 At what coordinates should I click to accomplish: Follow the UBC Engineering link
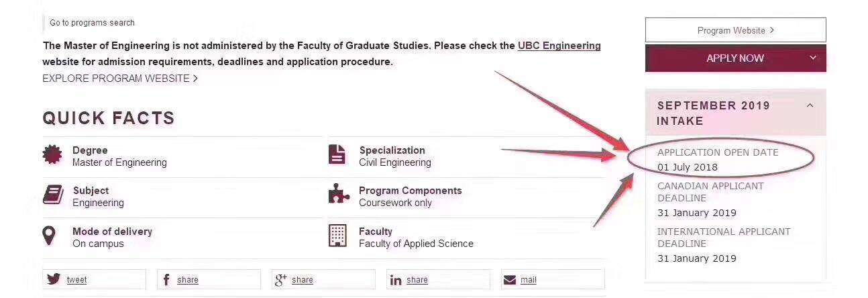coord(559,46)
